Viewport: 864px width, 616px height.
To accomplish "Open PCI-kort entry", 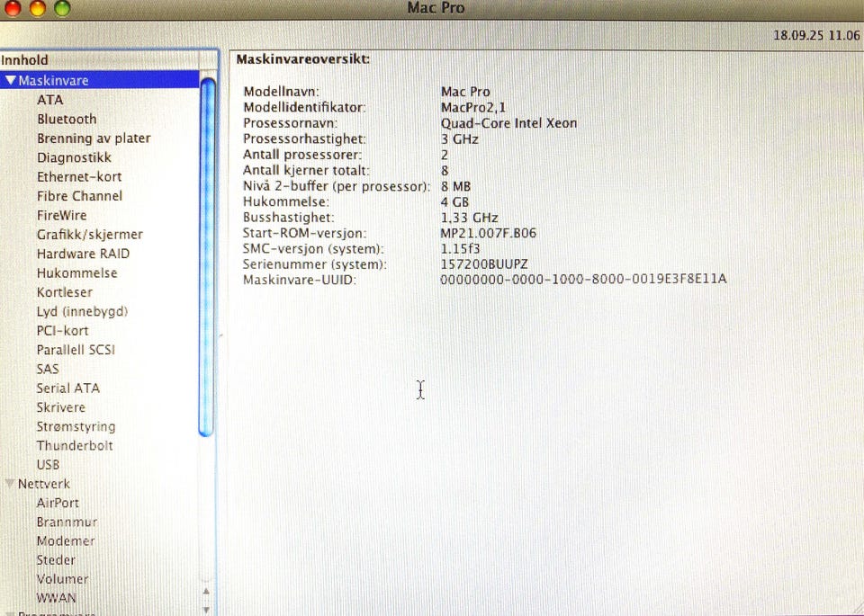I will 62,331.
